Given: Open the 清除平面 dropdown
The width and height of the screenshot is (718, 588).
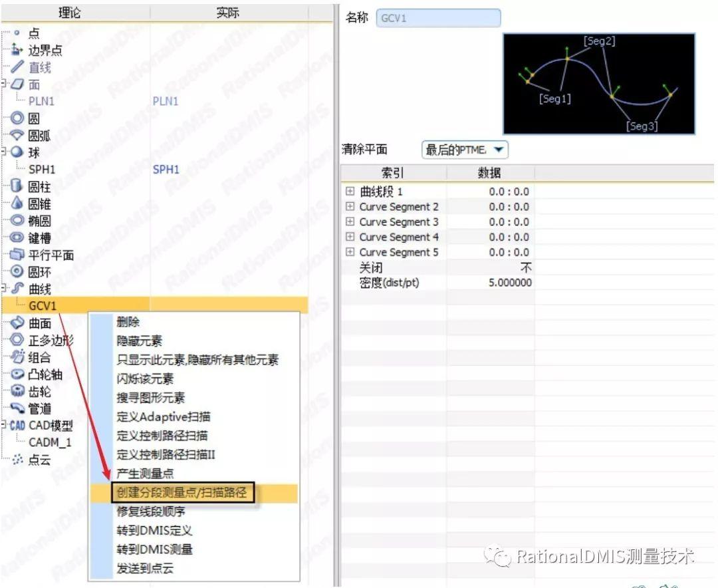Looking at the screenshot, I should click(x=465, y=150).
